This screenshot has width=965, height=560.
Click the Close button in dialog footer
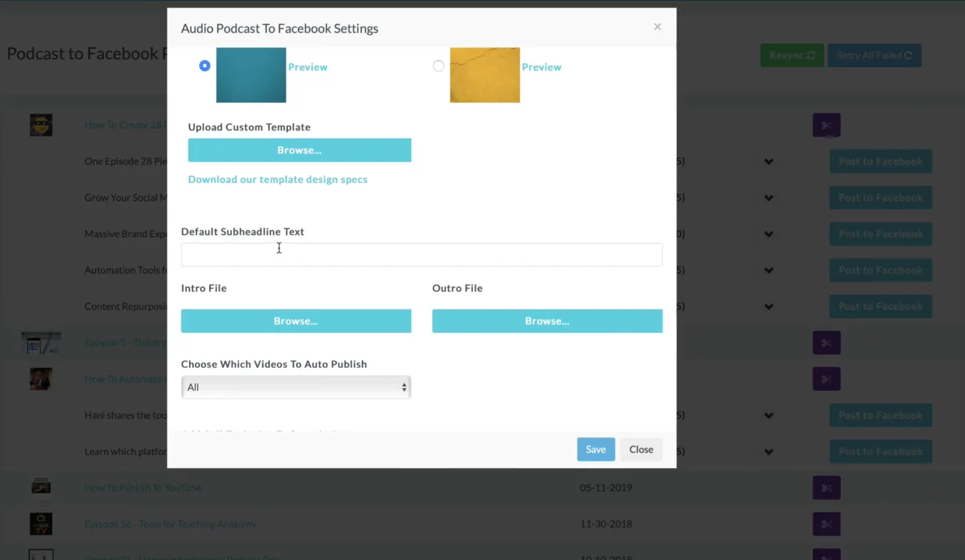641,450
